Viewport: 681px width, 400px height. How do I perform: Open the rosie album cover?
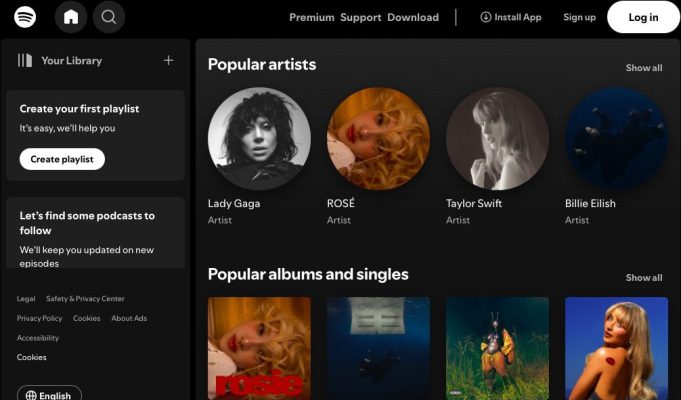[x=259, y=348]
